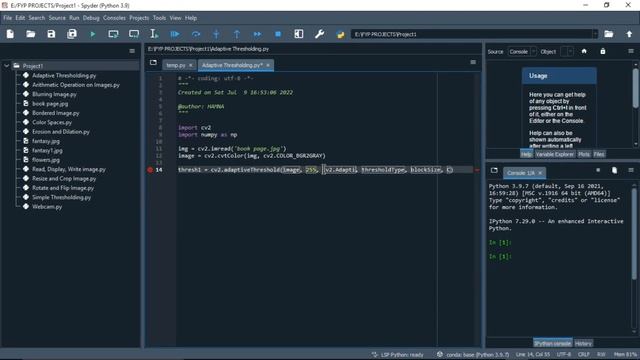The width and height of the screenshot is (640, 360).
Task: Maximize the current pane
Action: point(299,34)
